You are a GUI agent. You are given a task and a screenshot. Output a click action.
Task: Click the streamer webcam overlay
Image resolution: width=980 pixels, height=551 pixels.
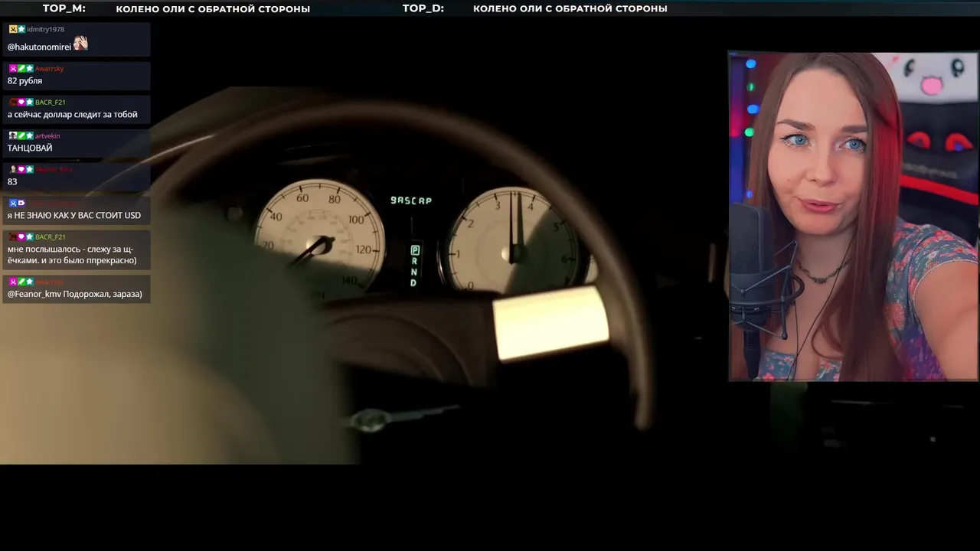[853, 216]
